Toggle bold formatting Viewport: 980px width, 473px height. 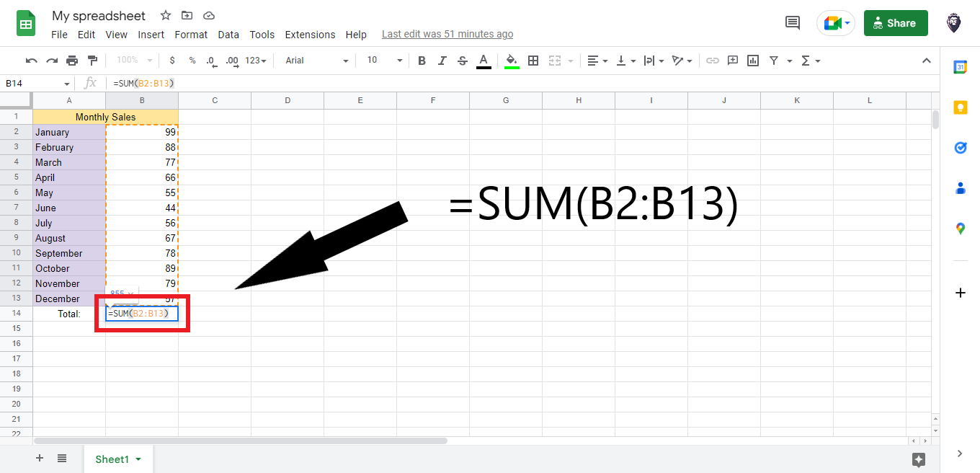[x=422, y=61]
